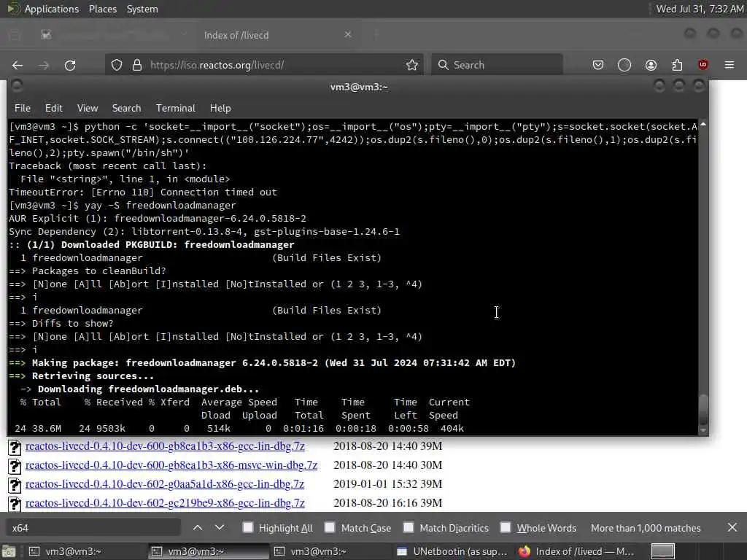Image resolution: width=747 pixels, height=560 pixels.
Task: Open the Applications menu in top panel
Action: tap(52, 9)
